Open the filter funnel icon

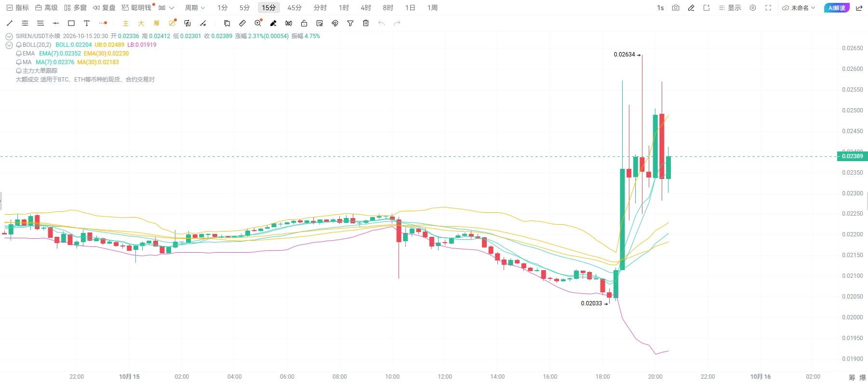click(x=350, y=23)
